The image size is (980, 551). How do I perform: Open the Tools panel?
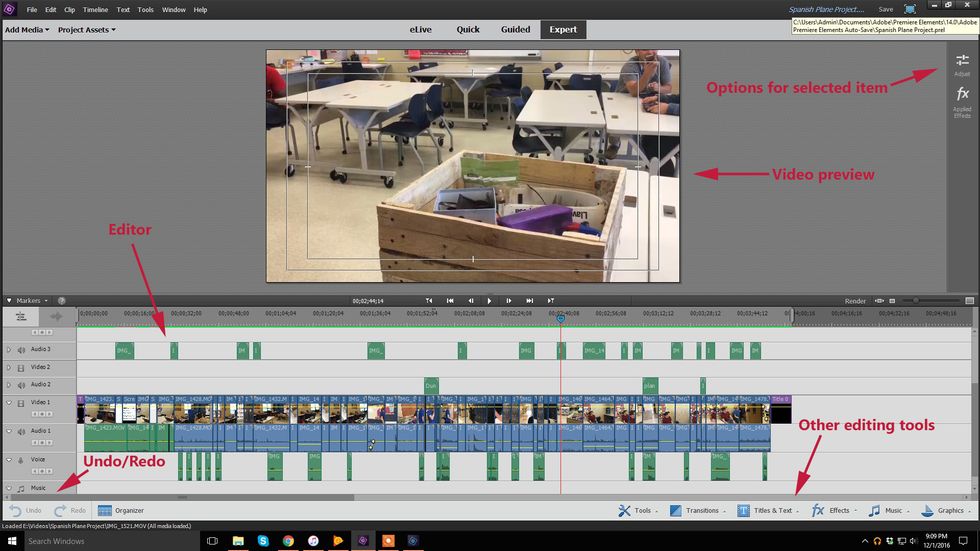(634, 511)
